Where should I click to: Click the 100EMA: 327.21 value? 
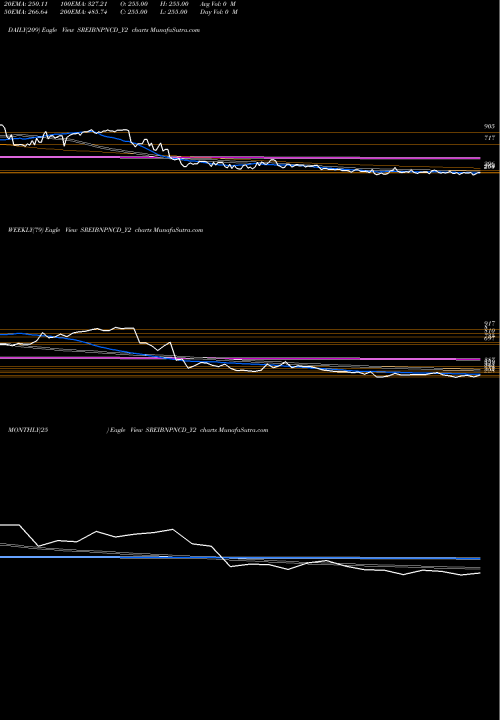[84, 4]
